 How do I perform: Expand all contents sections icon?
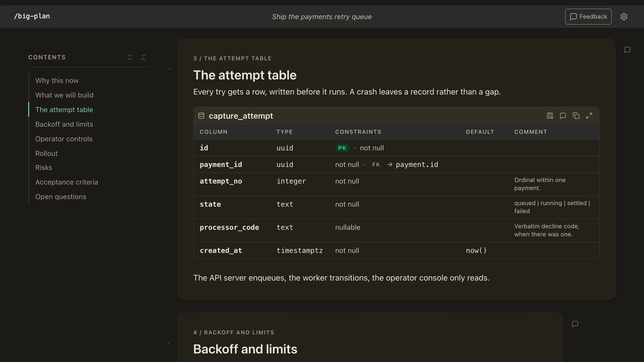[x=130, y=57]
